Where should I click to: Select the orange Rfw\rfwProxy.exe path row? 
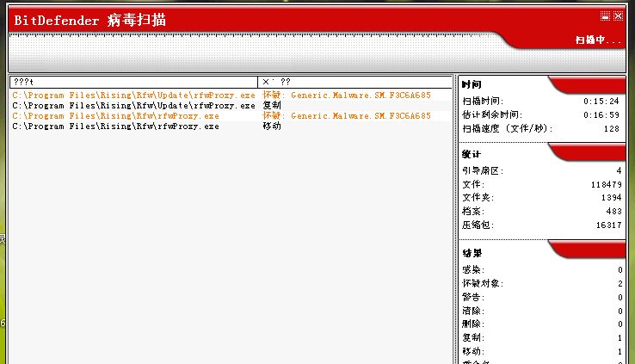click(116, 116)
